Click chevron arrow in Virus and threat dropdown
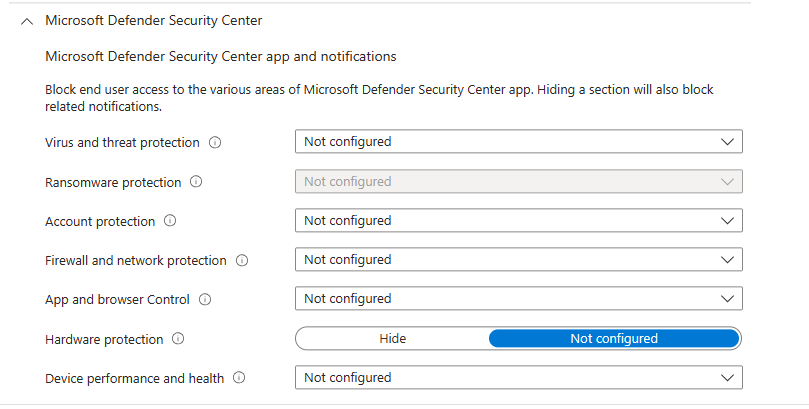Viewport: 809px width, 409px height. click(727, 142)
